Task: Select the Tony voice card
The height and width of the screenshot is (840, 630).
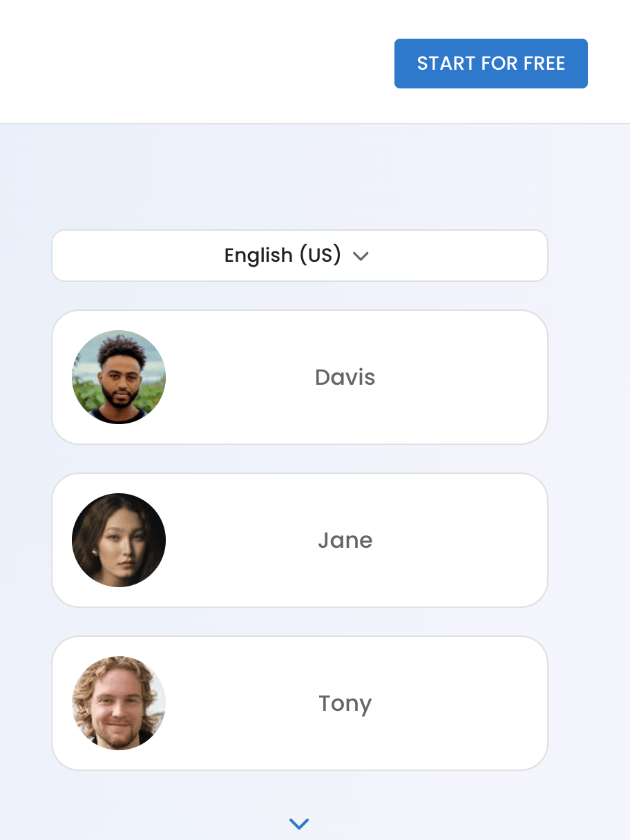Action: (299, 703)
